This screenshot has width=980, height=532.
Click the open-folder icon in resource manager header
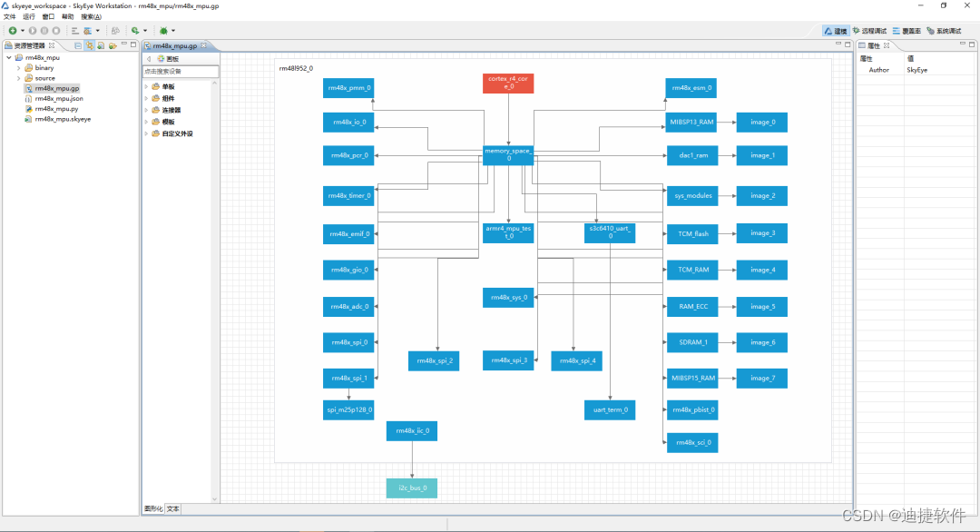coord(113,45)
